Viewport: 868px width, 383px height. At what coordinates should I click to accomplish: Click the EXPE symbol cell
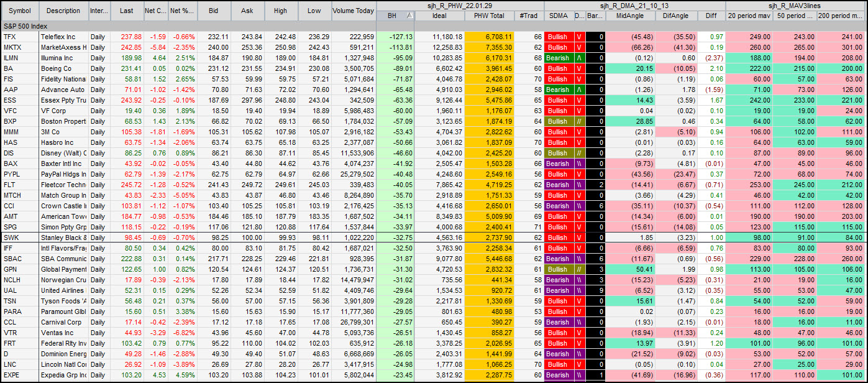(x=21, y=375)
